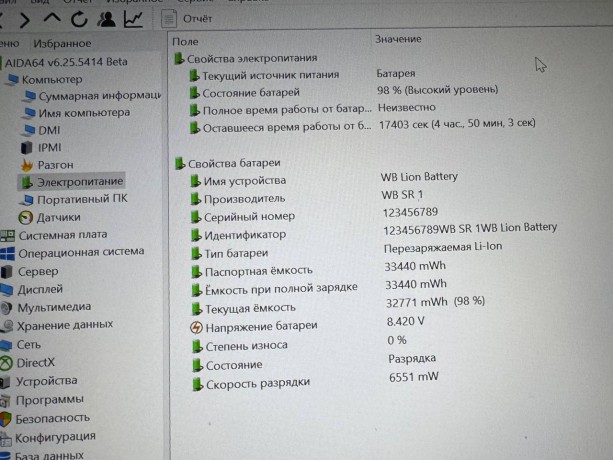The image size is (613, 460).
Task: Open the user icon in toolbar
Action: coord(106,19)
